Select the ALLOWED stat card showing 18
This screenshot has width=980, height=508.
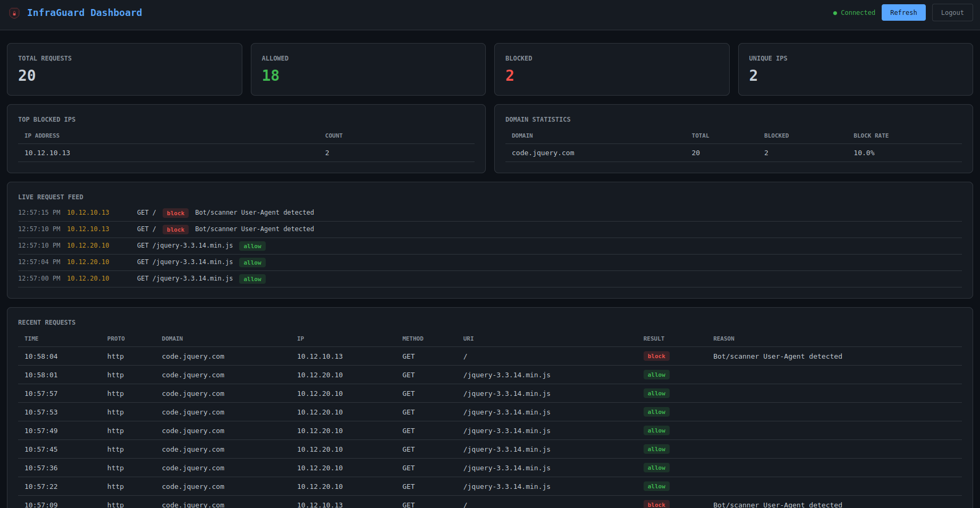coord(368,69)
